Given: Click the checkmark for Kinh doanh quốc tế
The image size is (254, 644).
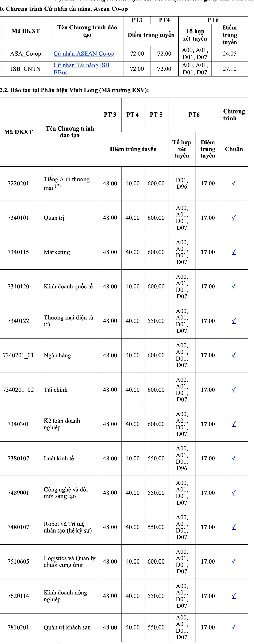Looking at the screenshot, I should 234,286.
